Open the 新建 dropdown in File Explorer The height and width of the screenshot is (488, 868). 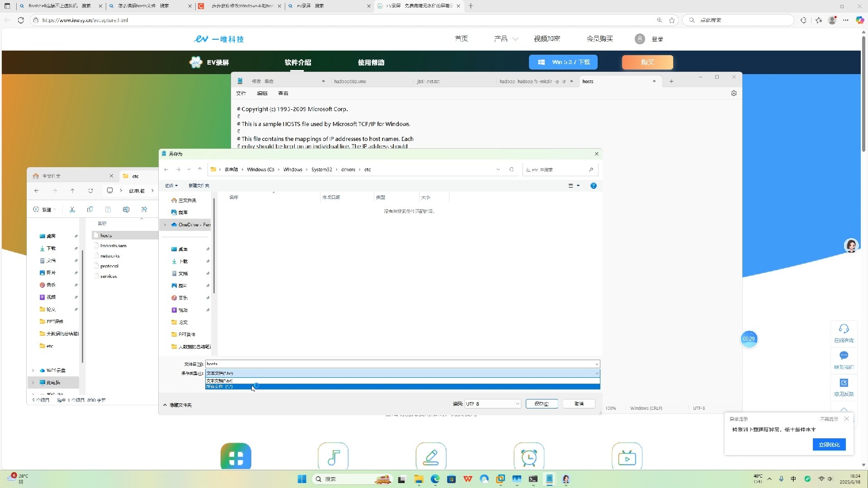[x=45, y=210]
